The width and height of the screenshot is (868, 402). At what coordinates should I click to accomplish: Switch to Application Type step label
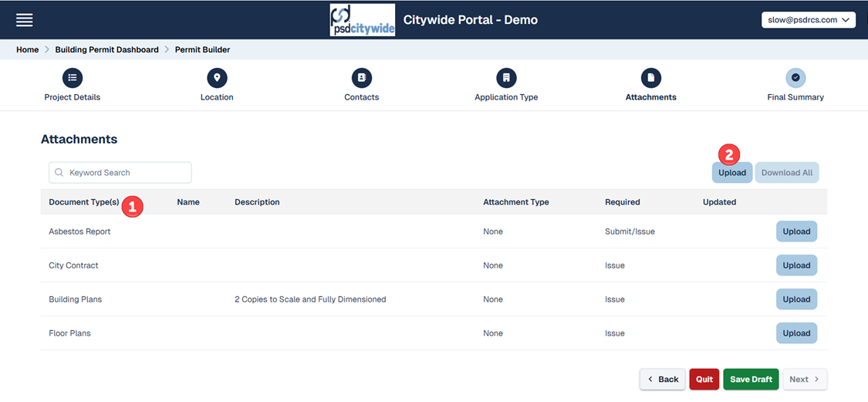(506, 97)
